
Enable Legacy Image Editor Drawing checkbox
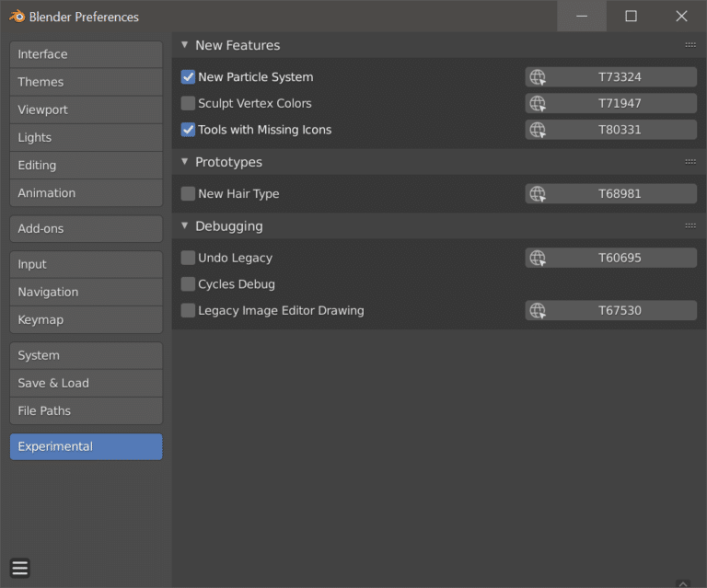(188, 310)
